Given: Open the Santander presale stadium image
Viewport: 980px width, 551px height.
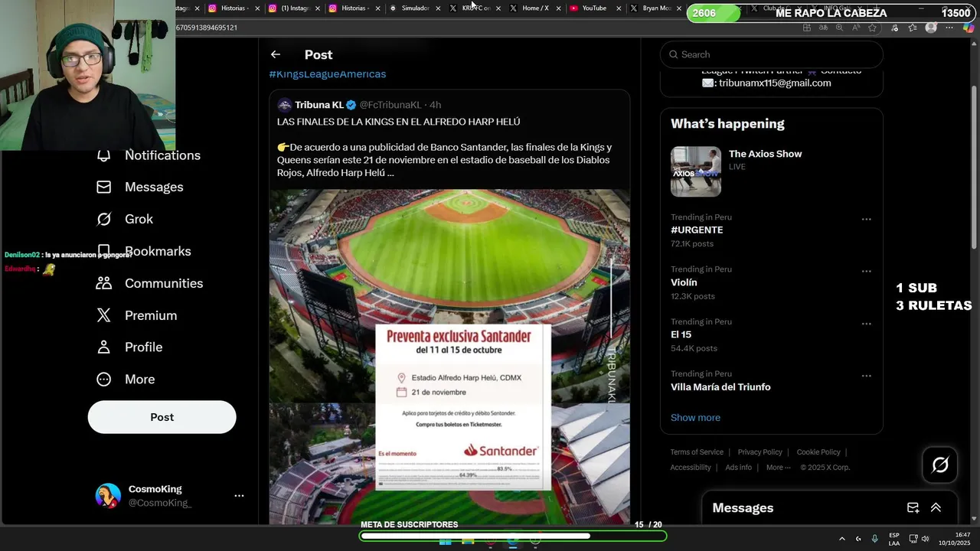Looking at the screenshot, I should coord(449,357).
